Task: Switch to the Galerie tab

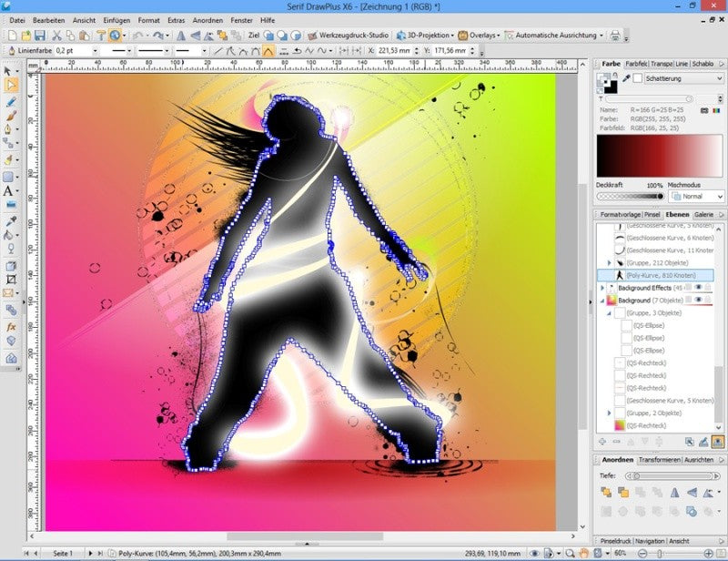Action: tap(703, 215)
